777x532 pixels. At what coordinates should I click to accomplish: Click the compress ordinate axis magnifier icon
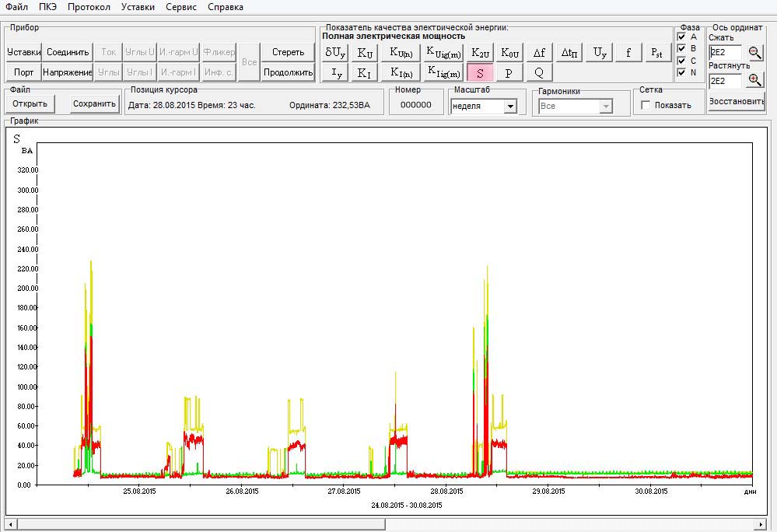[754, 53]
